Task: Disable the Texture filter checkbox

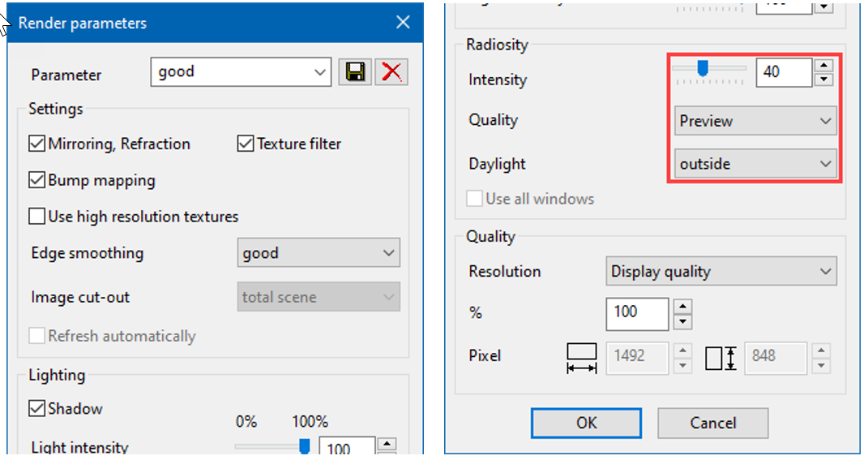Action: tap(246, 144)
